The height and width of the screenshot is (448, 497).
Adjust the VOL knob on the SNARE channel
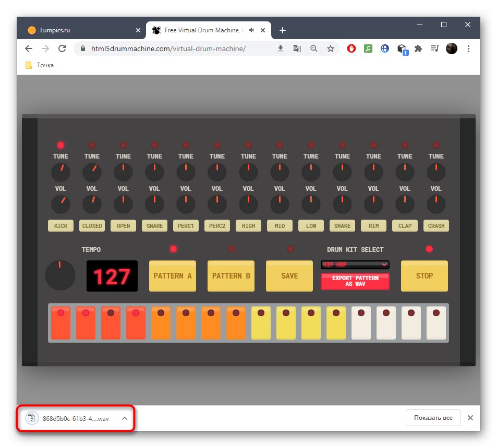[x=154, y=203]
